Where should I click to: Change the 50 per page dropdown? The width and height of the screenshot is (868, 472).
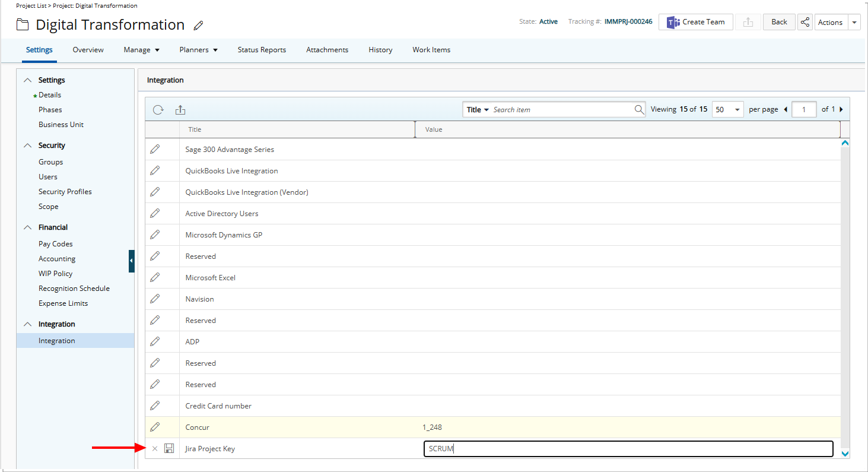pos(728,109)
